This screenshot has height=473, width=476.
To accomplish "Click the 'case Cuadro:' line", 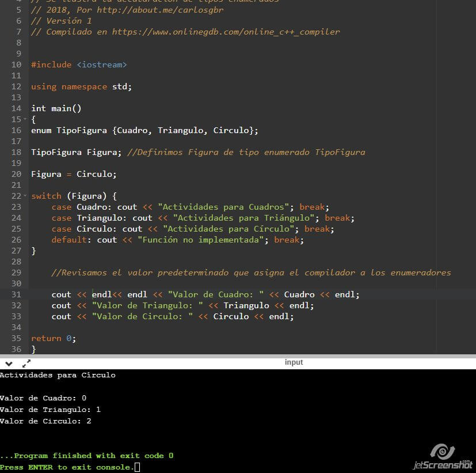I will tap(191, 207).
